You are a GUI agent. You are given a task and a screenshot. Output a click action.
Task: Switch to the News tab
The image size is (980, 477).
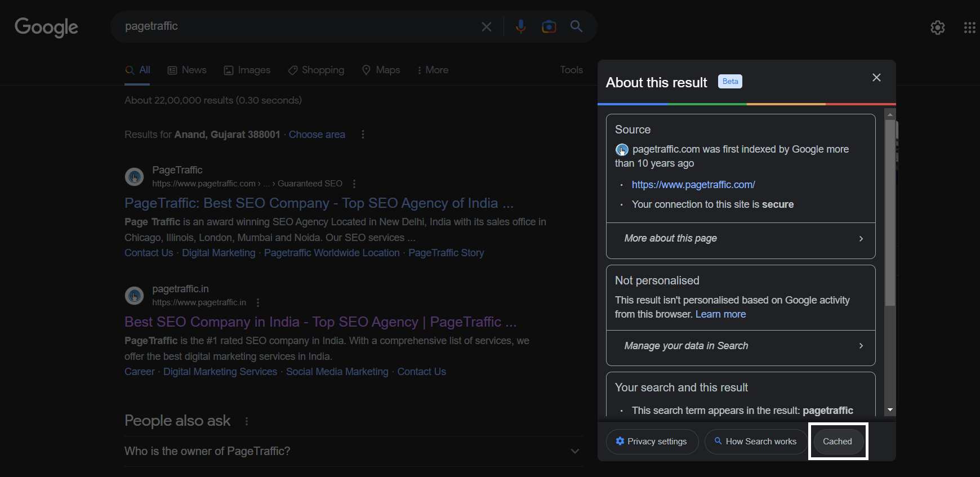[x=187, y=70]
